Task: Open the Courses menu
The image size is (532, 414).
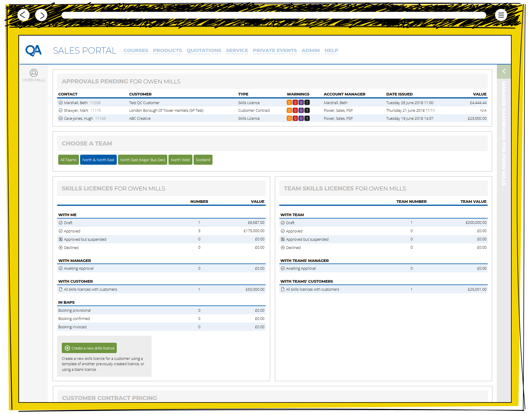Action: click(136, 51)
